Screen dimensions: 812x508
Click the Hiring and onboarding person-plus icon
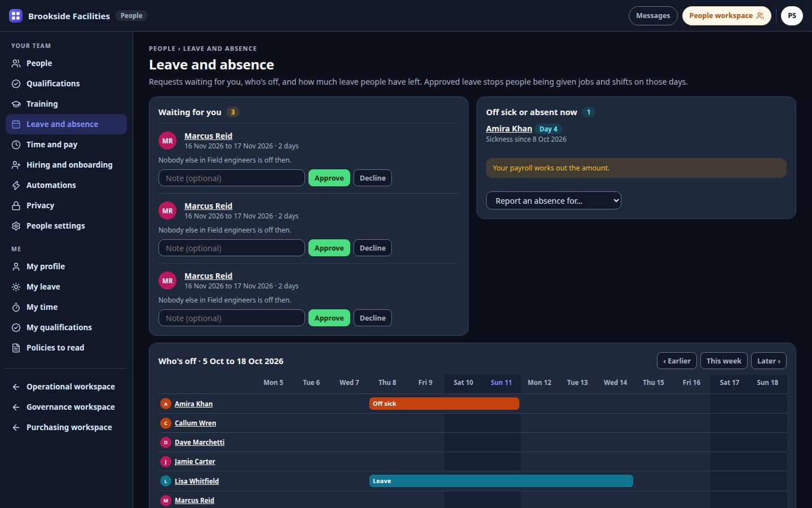coord(16,165)
